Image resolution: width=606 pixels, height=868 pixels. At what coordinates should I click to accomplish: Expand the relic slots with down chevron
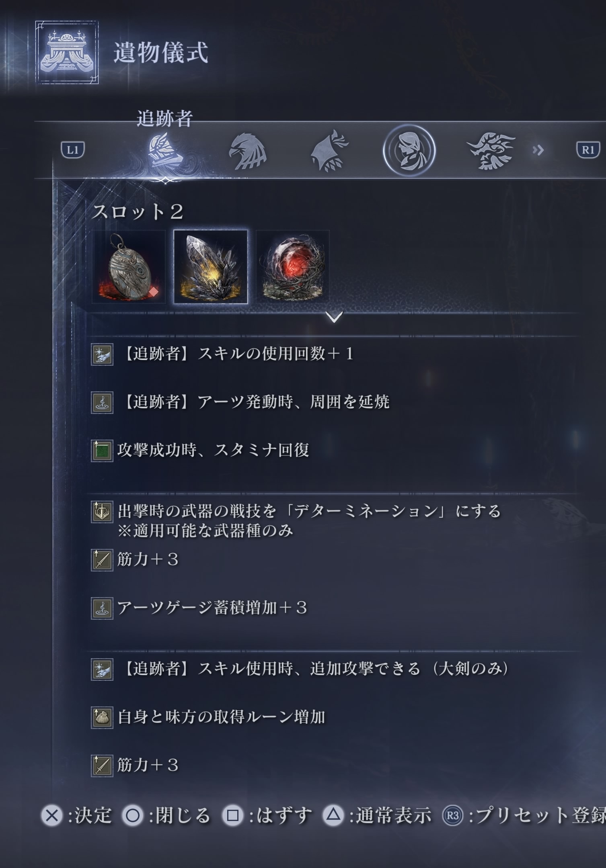coord(334,317)
